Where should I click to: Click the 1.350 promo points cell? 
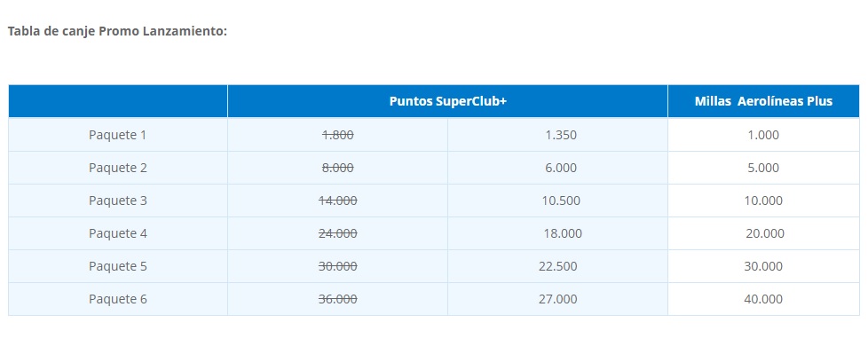pos(559,135)
